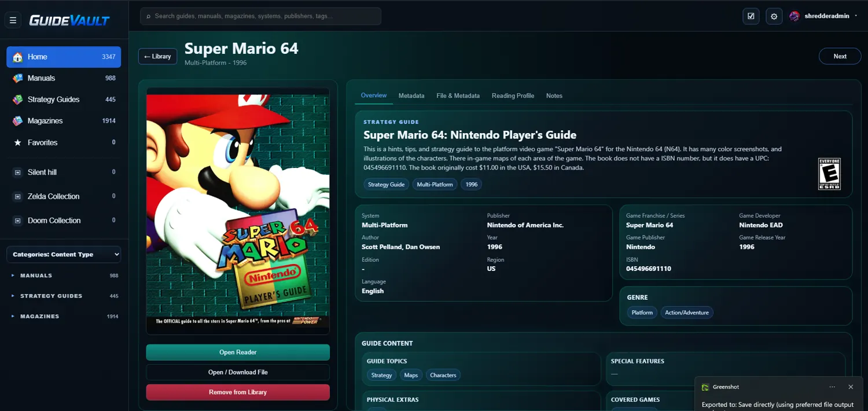Click the Magazines sidebar icon

coord(18,121)
